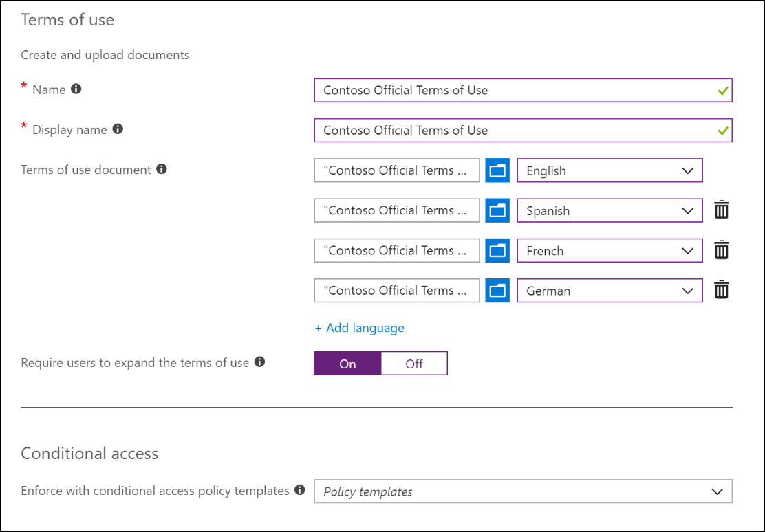View info about conditional access policy templates
Image resolution: width=765 pixels, height=532 pixels.
(x=299, y=490)
